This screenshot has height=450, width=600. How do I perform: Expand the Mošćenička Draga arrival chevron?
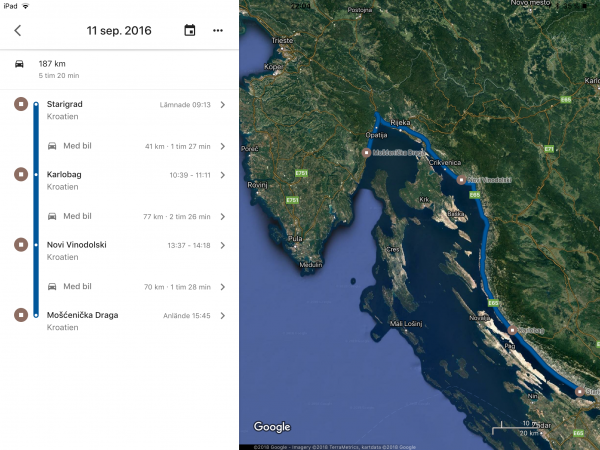222,316
